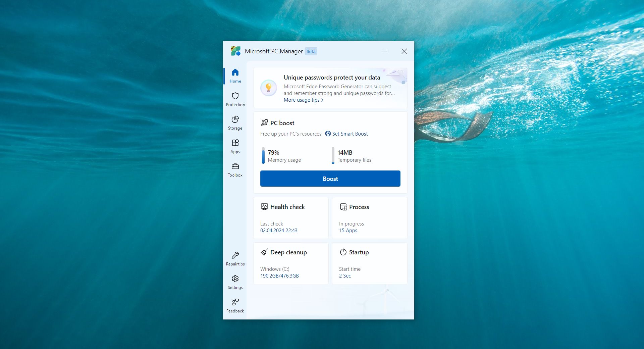Open Deep cleanup for Windows (C:)

[291, 263]
